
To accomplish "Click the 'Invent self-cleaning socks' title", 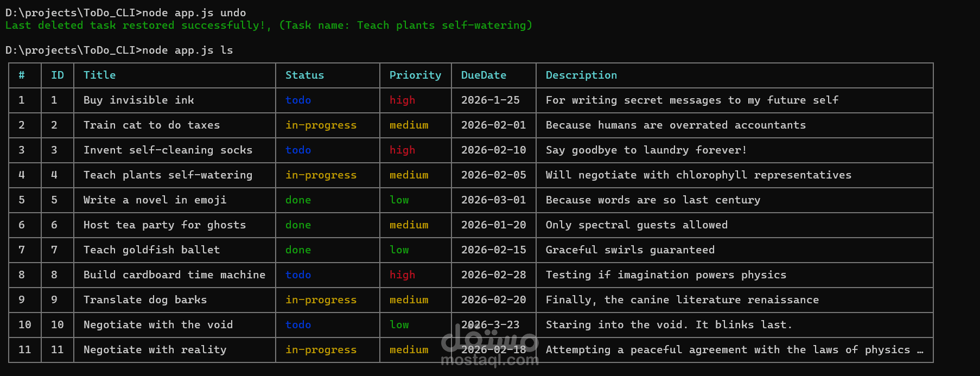I will coord(168,150).
